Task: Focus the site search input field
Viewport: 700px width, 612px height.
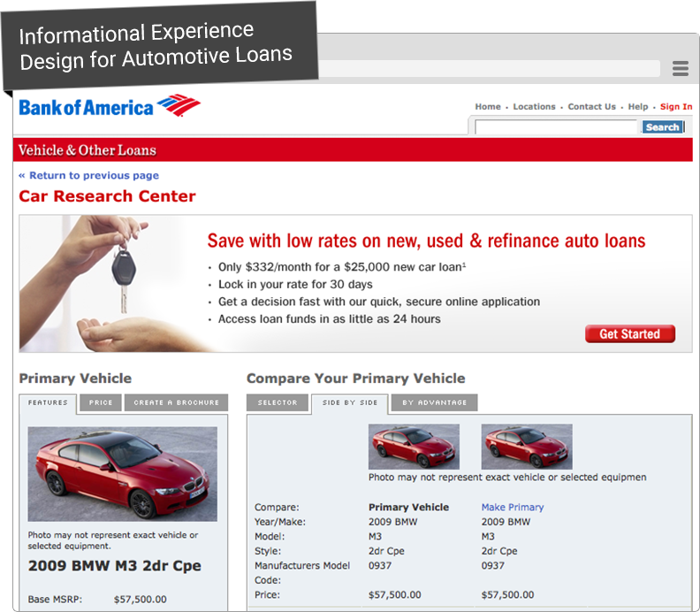Action: [x=556, y=127]
